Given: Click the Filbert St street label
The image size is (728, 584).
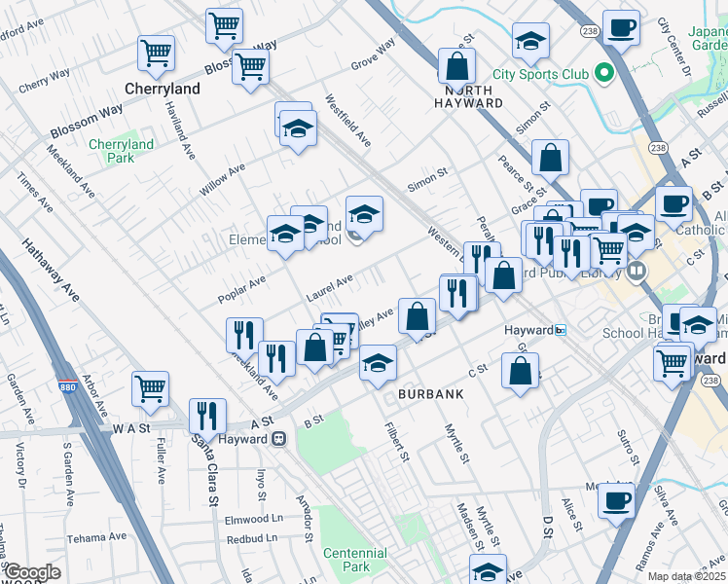Looking at the screenshot, I should click(397, 443).
